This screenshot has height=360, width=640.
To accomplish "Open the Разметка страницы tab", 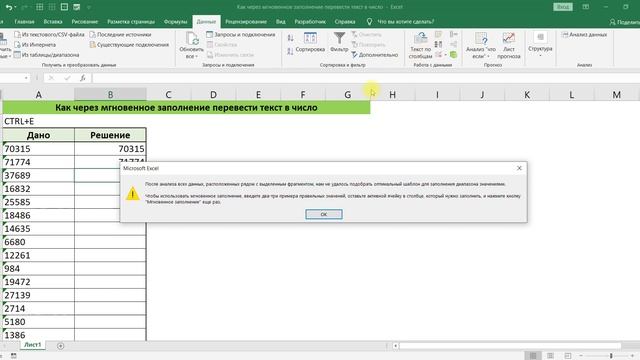I will pyautogui.click(x=131, y=22).
